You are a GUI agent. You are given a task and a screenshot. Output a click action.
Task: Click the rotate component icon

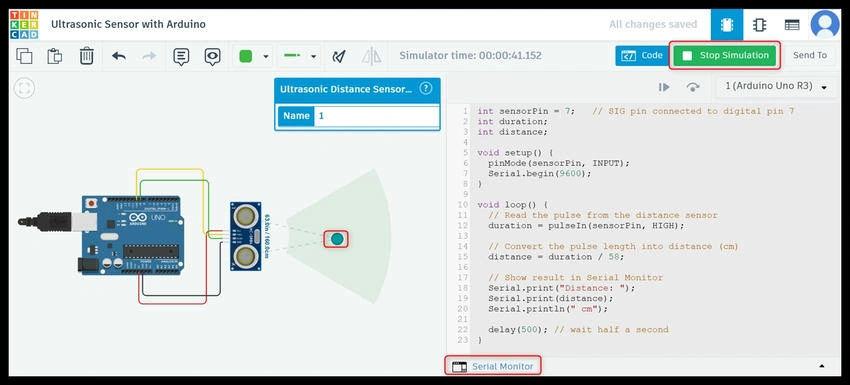tap(339, 56)
